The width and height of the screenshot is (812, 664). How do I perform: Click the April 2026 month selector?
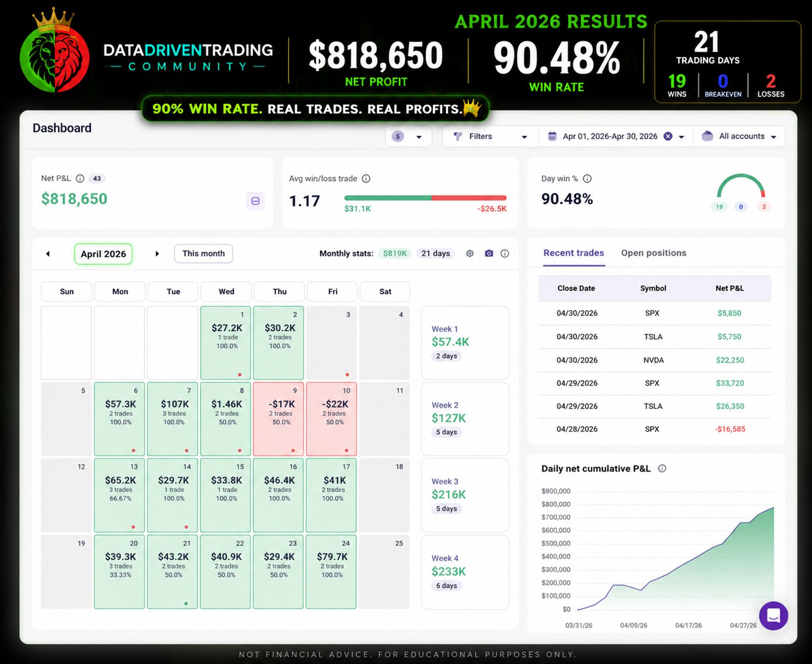pos(103,254)
